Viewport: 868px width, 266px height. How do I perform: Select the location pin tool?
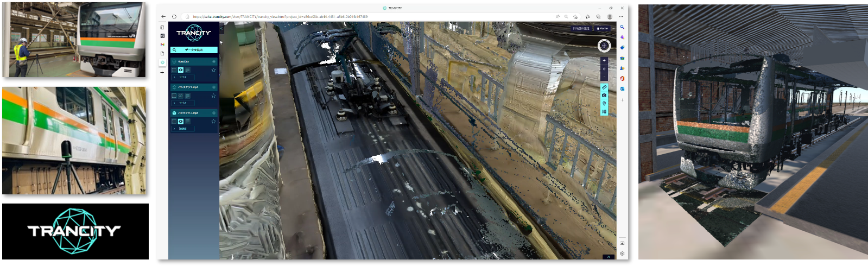tap(604, 103)
